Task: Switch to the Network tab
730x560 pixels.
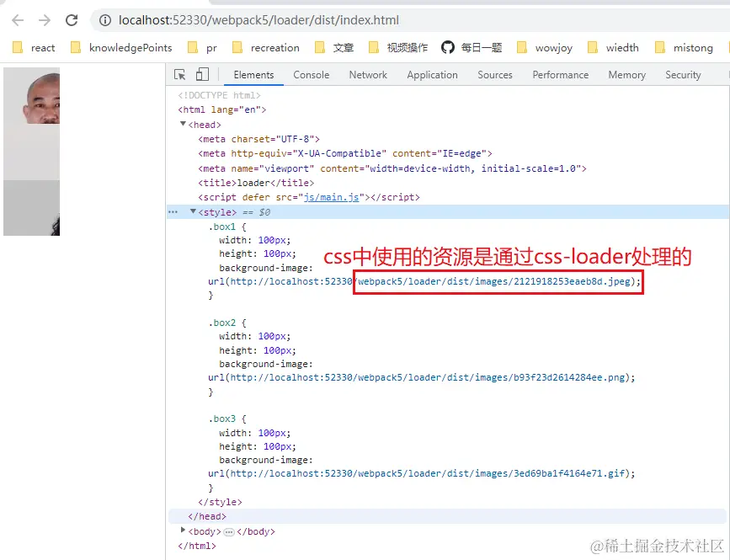Action: click(368, 75)
